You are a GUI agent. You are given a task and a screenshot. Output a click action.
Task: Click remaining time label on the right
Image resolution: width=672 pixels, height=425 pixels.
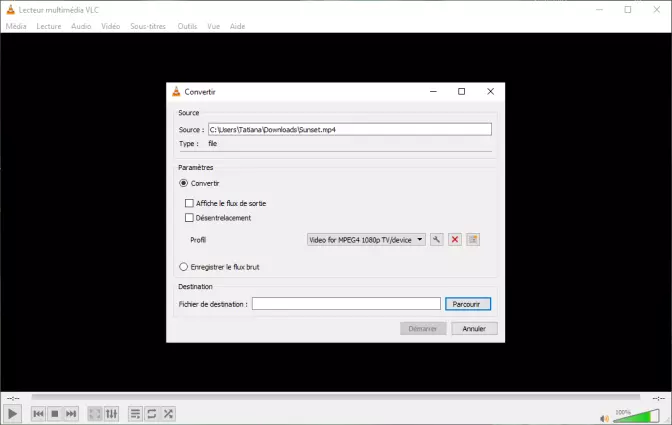(658, 398)
